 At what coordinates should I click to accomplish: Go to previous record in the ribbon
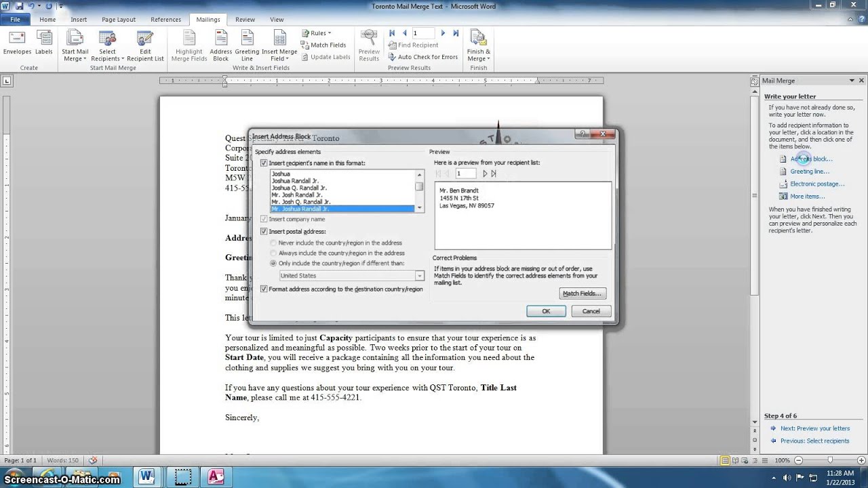[x=404, y=33]
